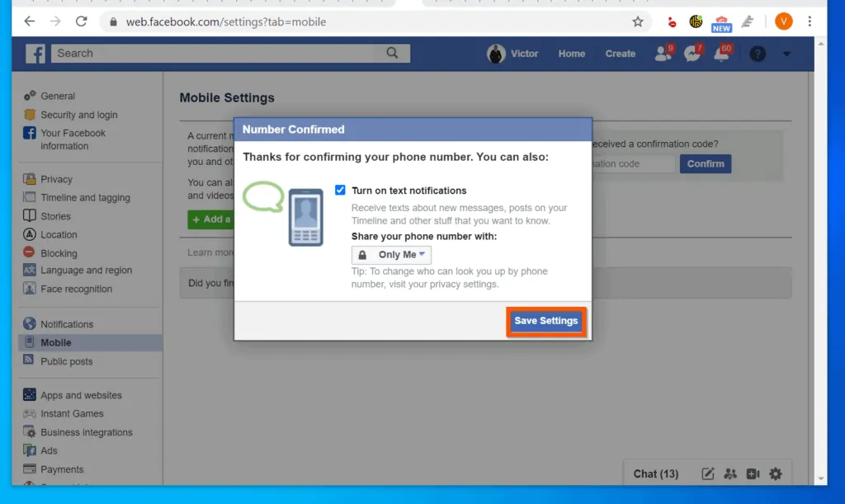Screen dimensions: 845x504
Task: Open Victor's profile in the header
Action: [512, 54]
